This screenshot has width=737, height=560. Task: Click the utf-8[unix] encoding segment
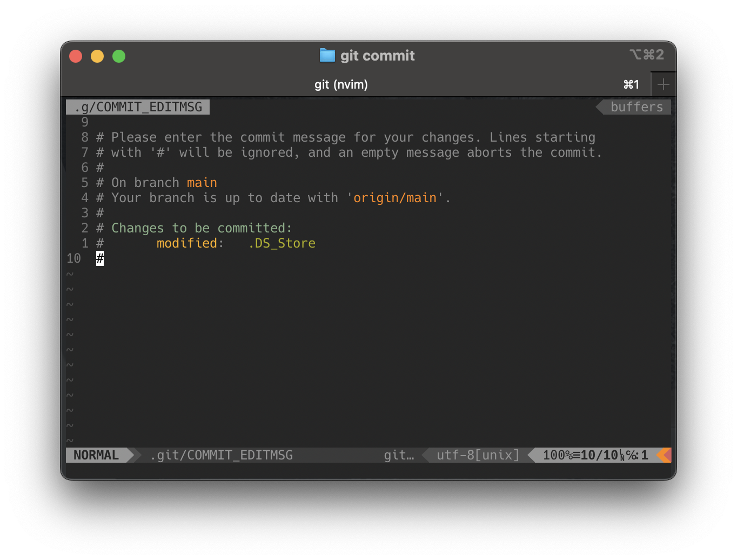(478, 455)
